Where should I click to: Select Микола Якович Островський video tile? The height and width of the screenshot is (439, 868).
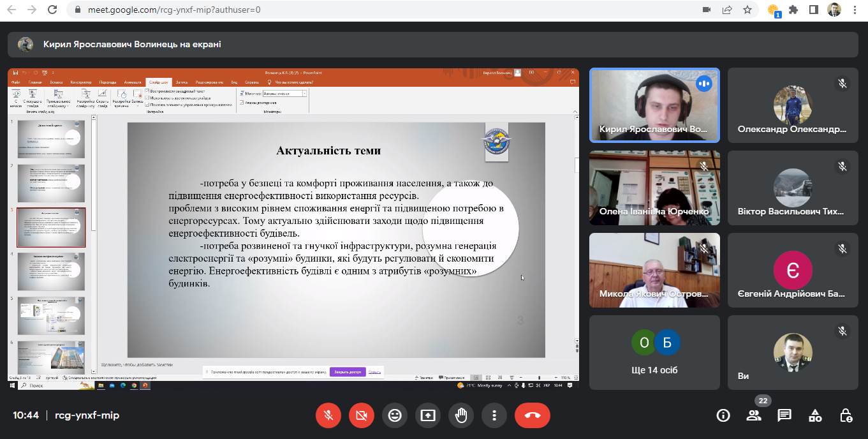(x=654, y=270)
